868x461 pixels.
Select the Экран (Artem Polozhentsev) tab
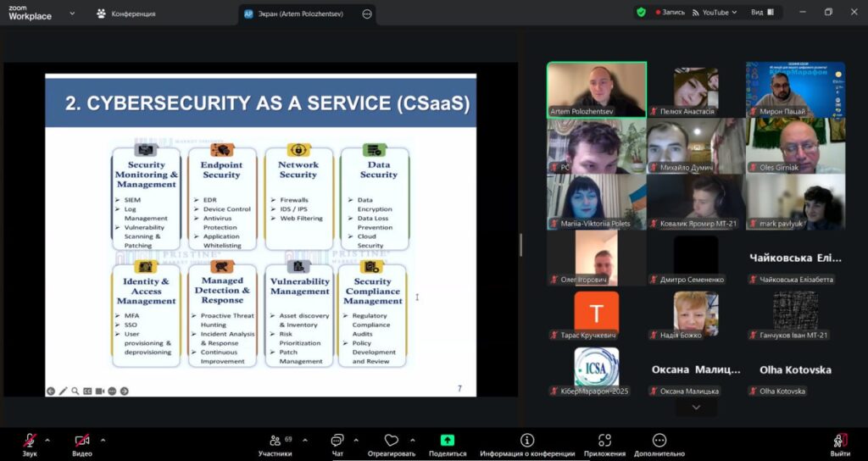[x=301, y=14]
